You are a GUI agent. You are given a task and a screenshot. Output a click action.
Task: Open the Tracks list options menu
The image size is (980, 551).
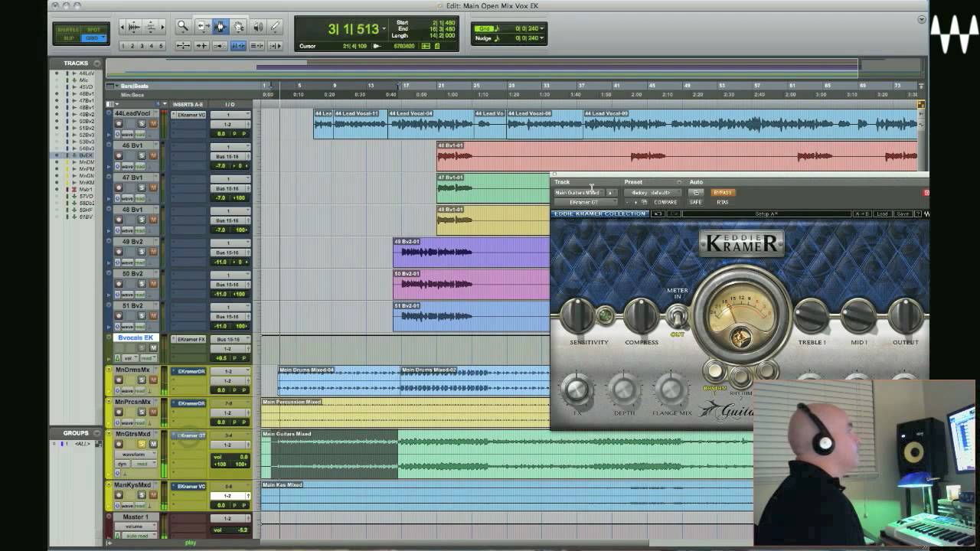[x=99, y=64]
